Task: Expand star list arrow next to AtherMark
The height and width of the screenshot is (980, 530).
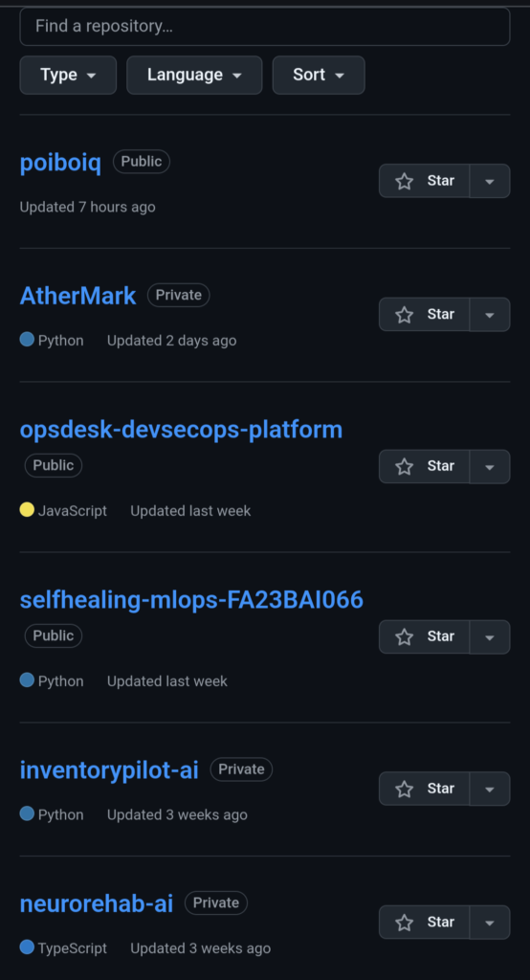Action: tap(490, 314)
